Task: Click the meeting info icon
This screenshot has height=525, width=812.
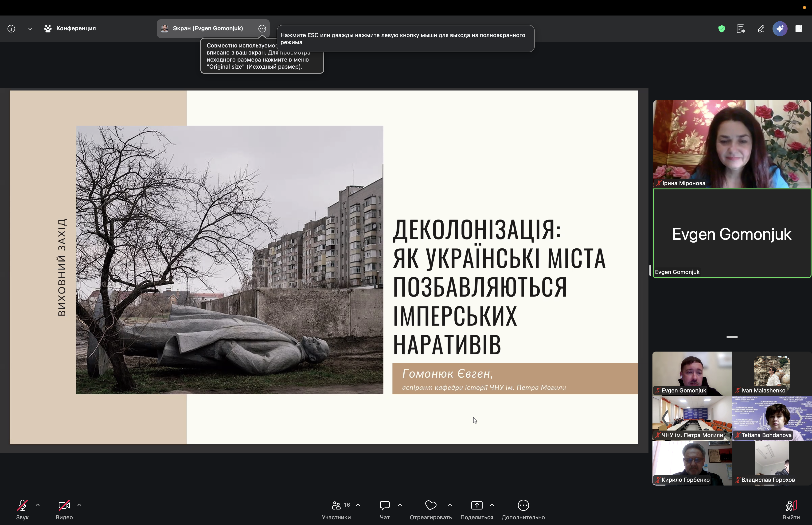Action: pos(11,29)
